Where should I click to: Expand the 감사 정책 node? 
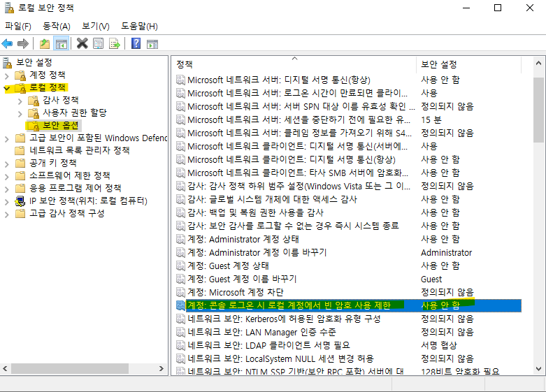(x=20, y=101)
